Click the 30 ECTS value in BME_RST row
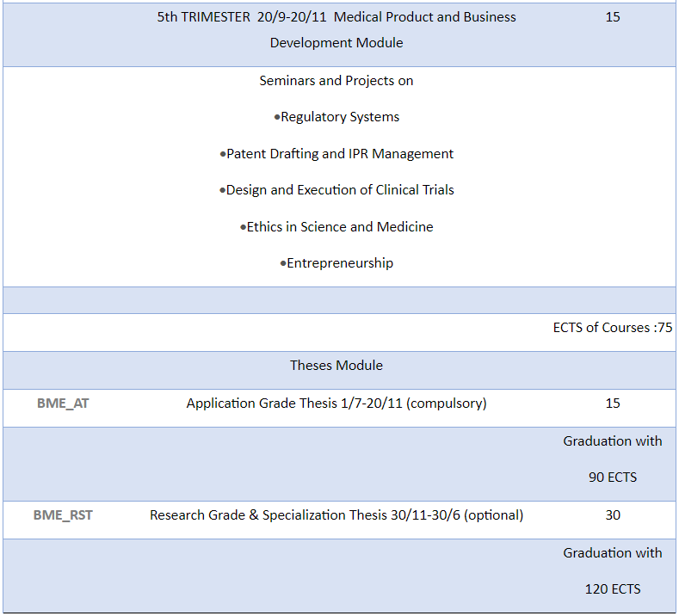 [x=612, y=515]
